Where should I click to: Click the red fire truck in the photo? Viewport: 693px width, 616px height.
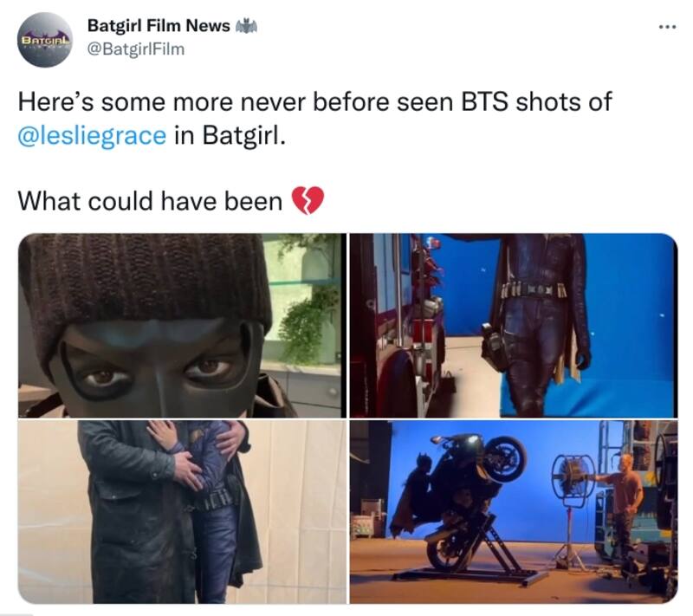[x=398, y=326]
